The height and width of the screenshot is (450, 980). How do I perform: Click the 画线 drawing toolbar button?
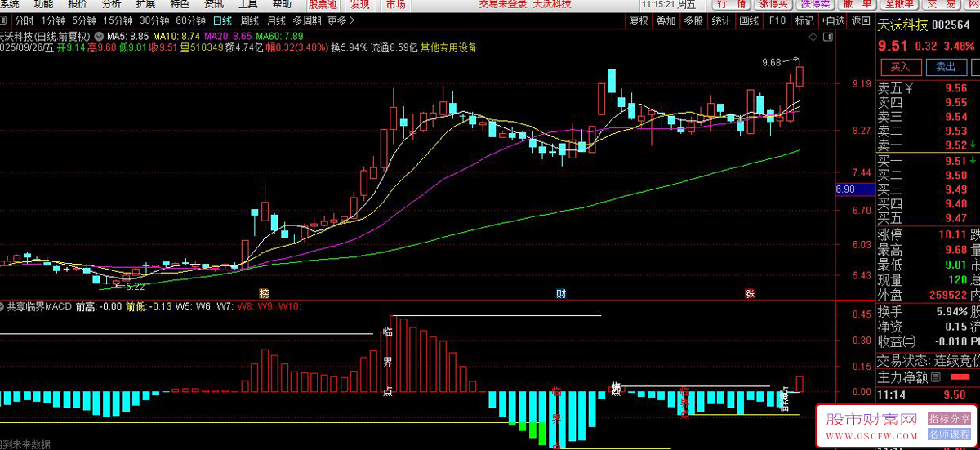748,21
